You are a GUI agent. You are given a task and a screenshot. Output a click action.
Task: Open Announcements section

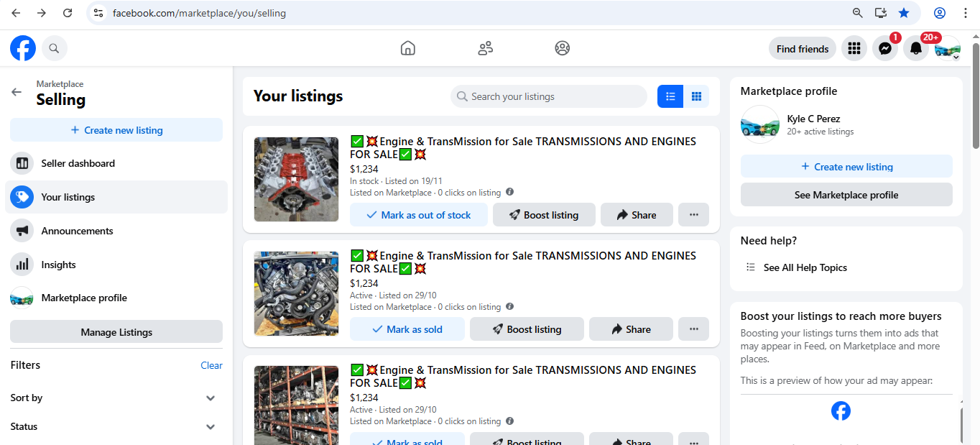point(116,231)
